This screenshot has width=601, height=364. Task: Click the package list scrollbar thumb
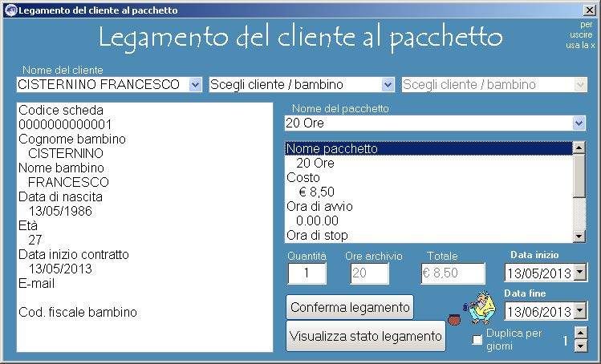pyautogui.click(x=579, y=176)
